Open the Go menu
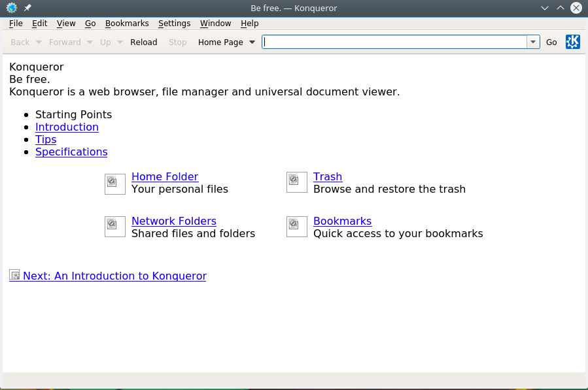588x390 pixels. [x=90, y=24]
